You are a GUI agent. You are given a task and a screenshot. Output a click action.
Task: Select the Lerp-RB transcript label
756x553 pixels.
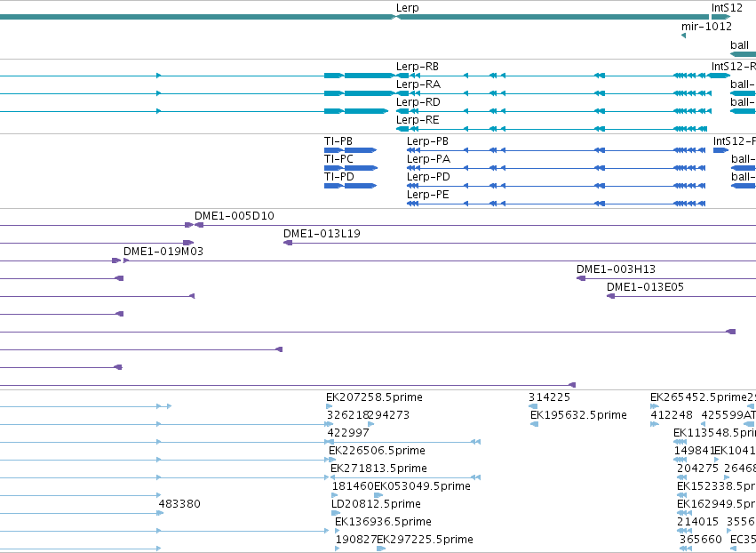tap(417, 67)
